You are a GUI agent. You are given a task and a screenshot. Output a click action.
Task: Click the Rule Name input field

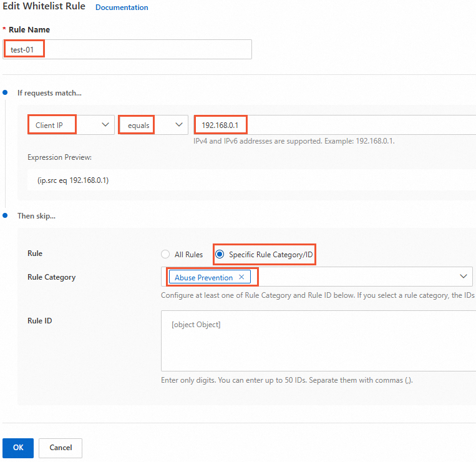click(127, 49)
